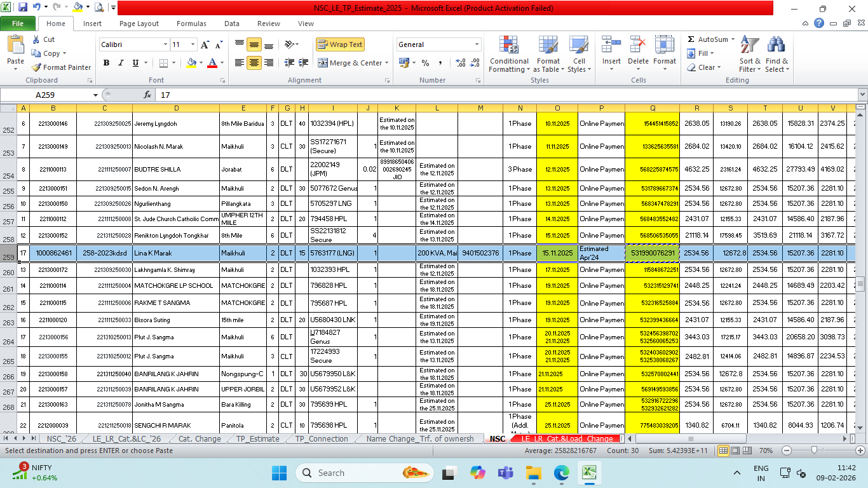Screen dimensions: 868x488
Task: Apply Bold formatting to cell
Action: [106, 63]
